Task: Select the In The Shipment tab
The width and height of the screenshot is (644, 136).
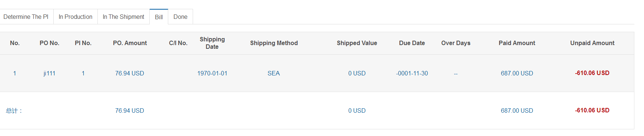Action: point(123,17)
